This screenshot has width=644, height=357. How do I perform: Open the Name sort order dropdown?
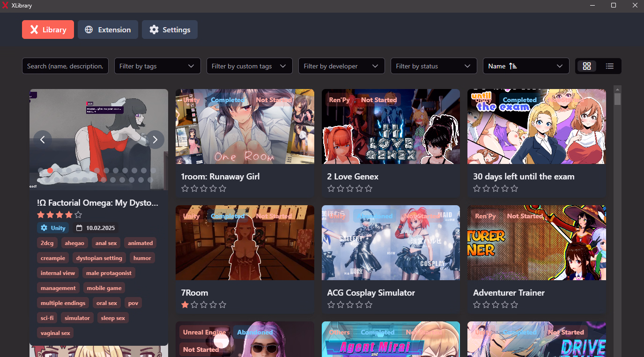pyautogui.click(x=526, y=66)
